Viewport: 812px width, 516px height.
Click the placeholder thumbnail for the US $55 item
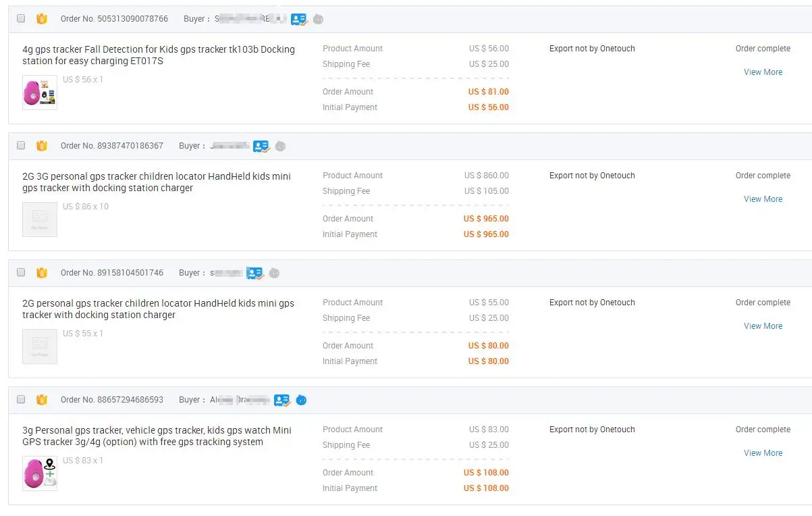(x=39, y=346)
